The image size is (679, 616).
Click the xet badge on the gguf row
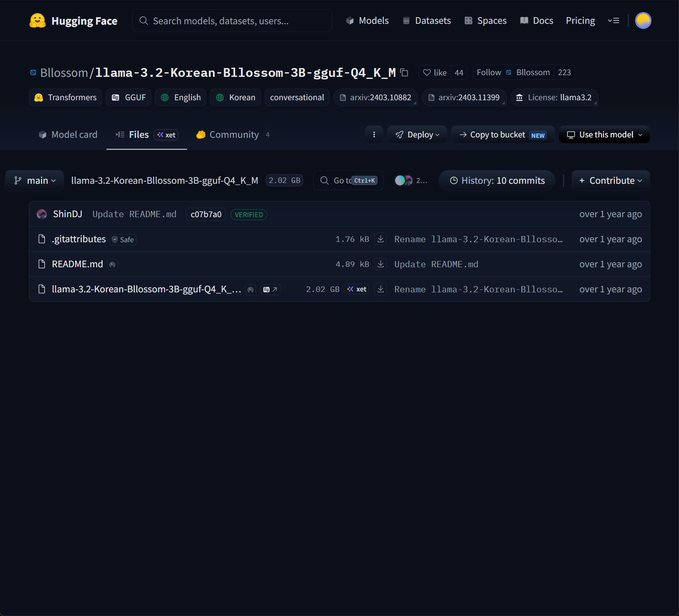point(357,289)
